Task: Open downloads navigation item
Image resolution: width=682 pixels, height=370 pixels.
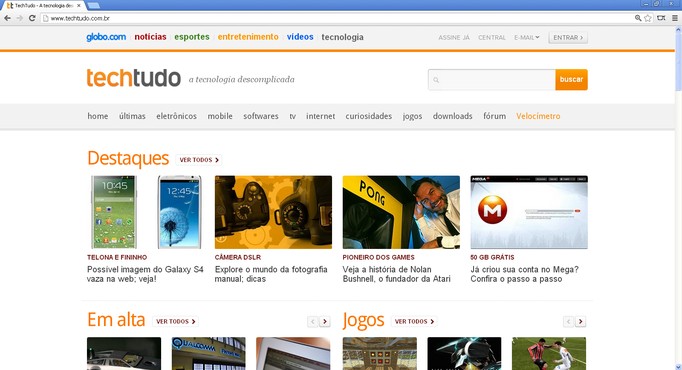Action: coord(452,116)
